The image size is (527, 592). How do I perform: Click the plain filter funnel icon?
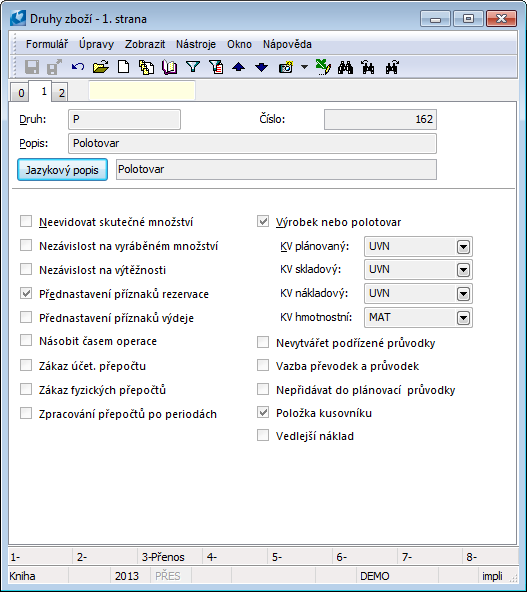(x=193, y=67)
